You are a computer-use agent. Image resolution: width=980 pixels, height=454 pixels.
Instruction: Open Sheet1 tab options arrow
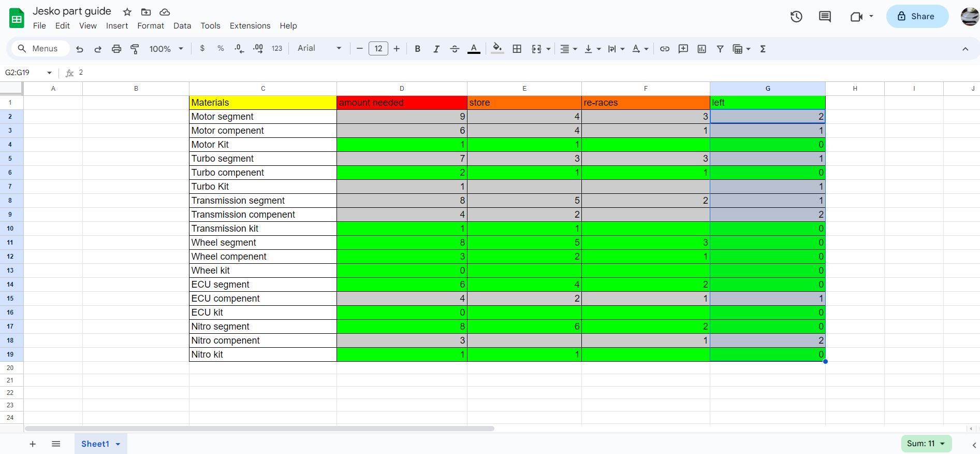tap(118, 444)
